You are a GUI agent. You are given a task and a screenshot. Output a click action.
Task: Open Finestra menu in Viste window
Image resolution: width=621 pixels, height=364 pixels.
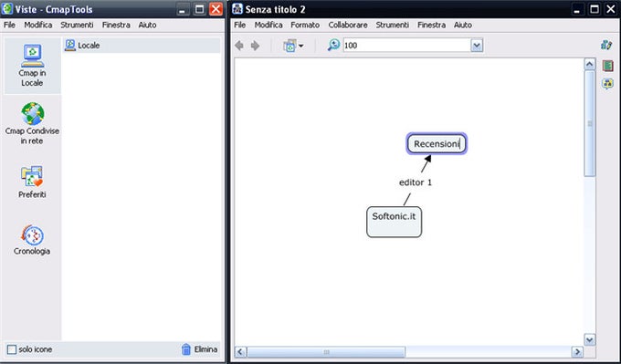tap(116, 25)
